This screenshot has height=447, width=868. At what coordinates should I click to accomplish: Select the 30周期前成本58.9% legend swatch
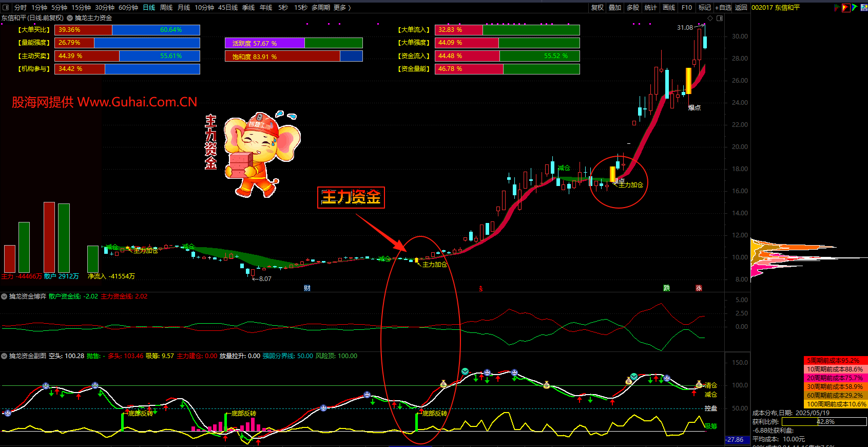tap(835, 387)
